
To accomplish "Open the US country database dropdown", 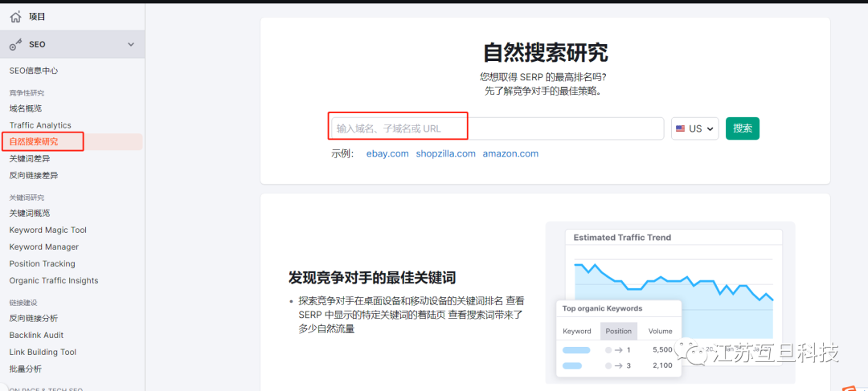I will (694, 128).
